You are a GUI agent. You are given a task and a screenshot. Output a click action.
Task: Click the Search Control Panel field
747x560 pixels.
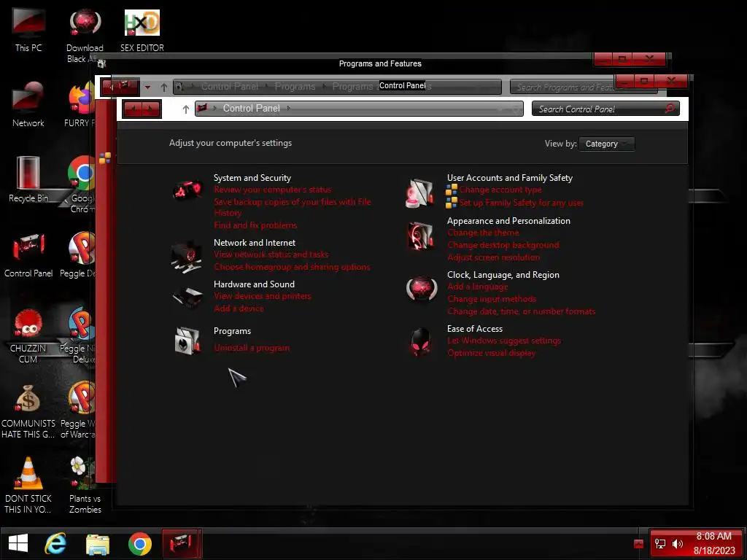click(605, 109)
